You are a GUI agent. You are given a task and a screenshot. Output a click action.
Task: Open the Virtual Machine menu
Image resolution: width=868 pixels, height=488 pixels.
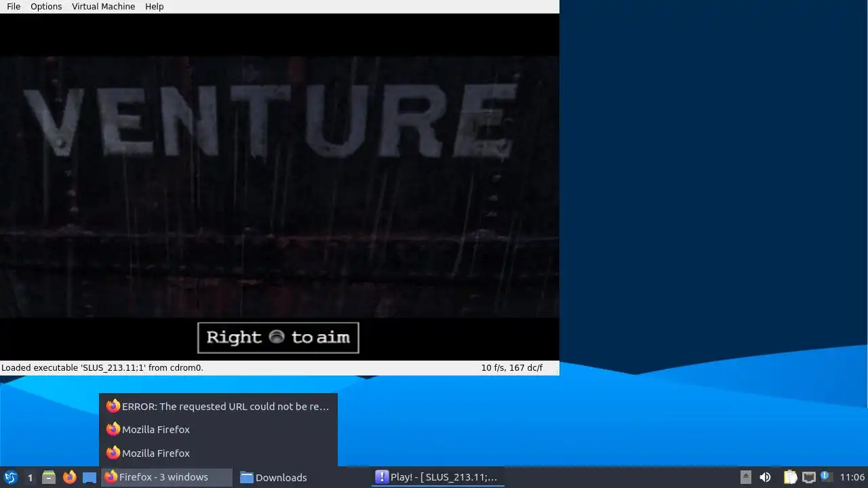click(103, 6)
